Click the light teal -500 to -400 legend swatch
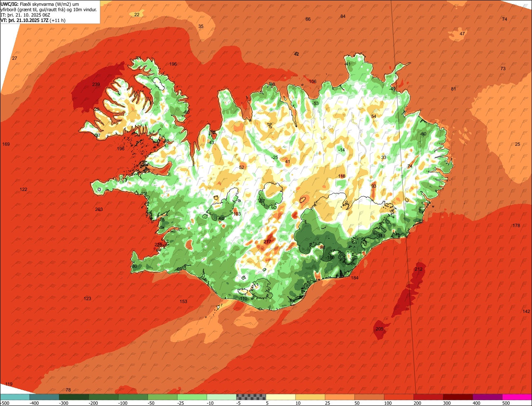This screenshot has height=406, width=532. point(15,397)
